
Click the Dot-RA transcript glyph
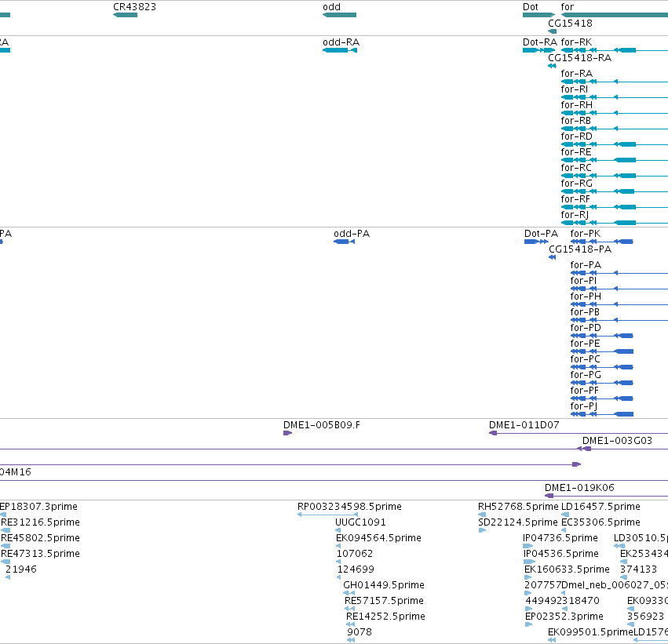pos(539,50)
